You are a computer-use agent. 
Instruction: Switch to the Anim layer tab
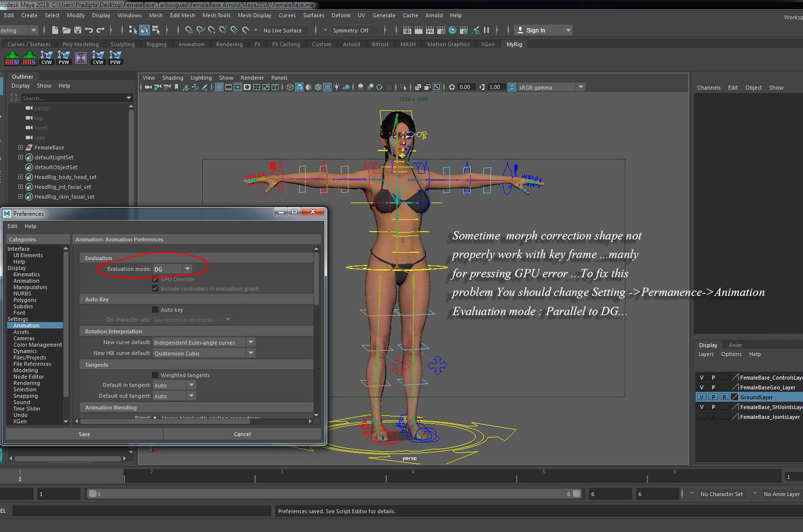[x=735, y=345]
